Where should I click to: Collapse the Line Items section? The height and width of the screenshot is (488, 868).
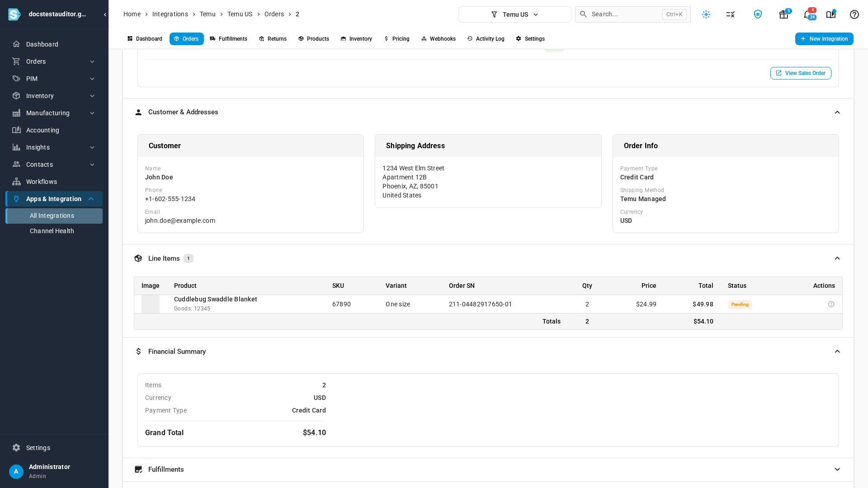pyautogui.click(x=837, y=258)
